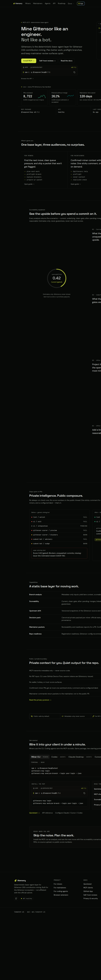Open the API nav item
101x980 pixels.
[54, 3]
